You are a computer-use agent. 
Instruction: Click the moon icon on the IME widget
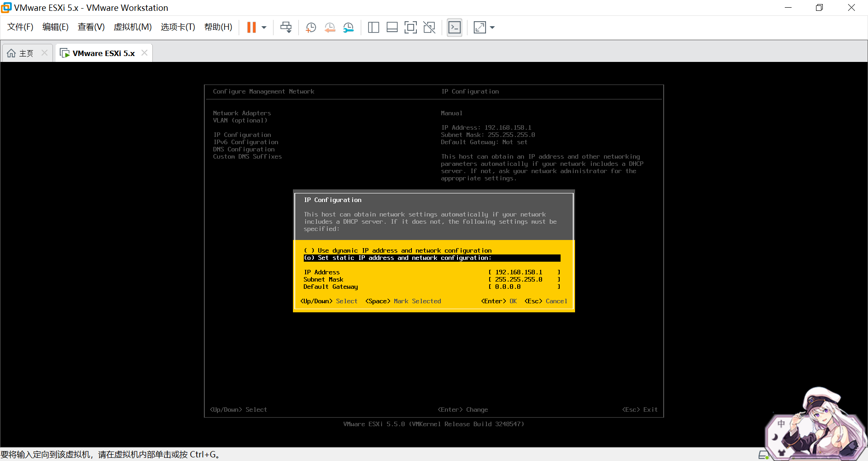click(775, 437)
